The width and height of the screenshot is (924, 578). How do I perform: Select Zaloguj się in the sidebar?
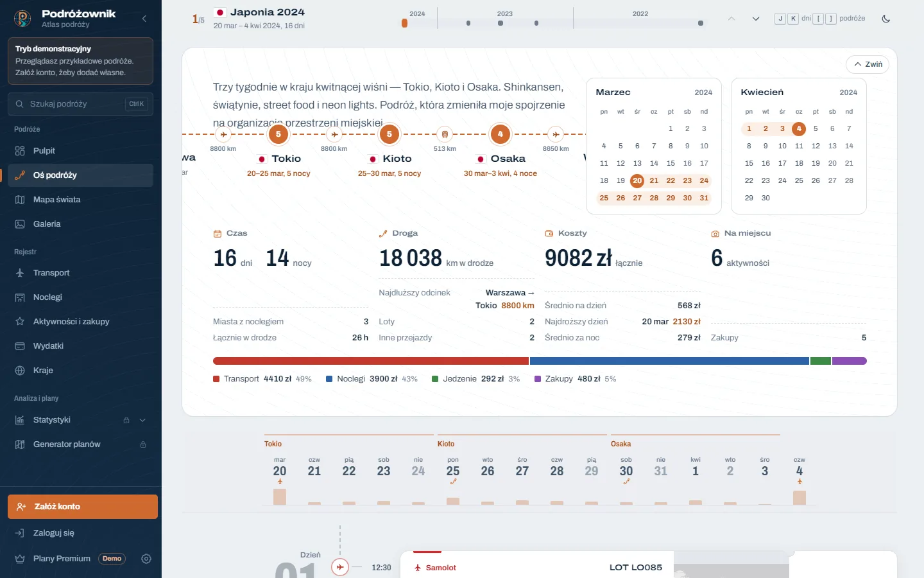81,533
